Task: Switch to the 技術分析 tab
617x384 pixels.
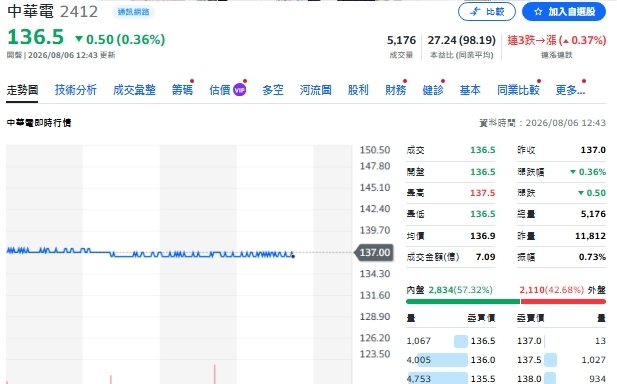Action: click(x=76, y=90)
